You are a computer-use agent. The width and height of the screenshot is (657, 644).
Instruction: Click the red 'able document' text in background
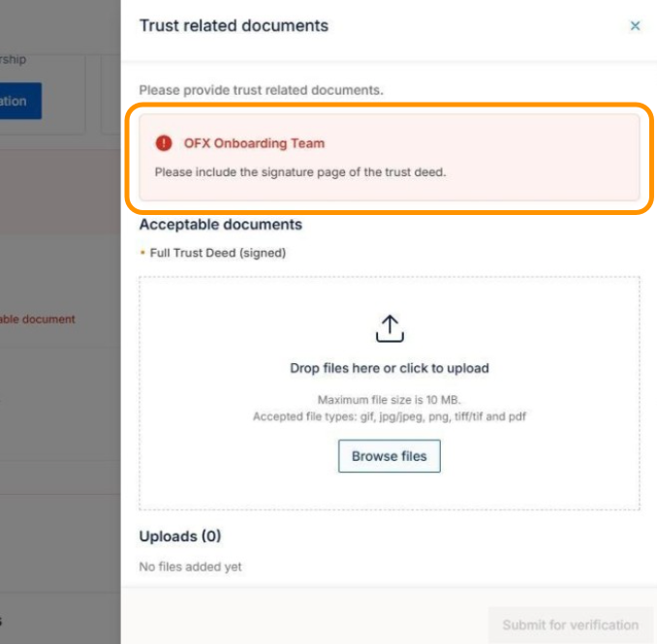37,319
